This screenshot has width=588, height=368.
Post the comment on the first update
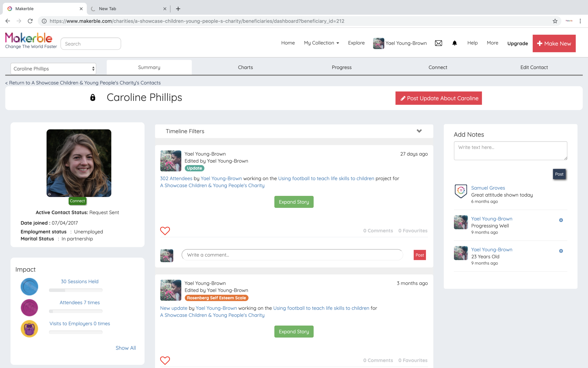coord(420,255)
